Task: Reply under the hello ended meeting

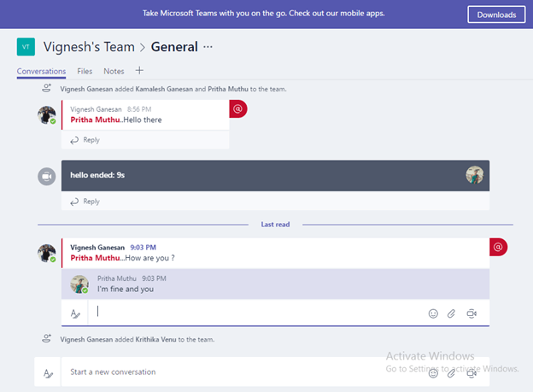Action: click(x=85, y=202)
